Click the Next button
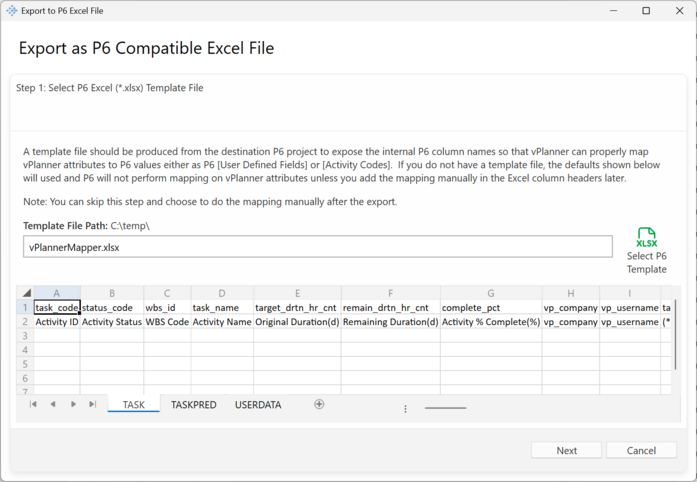The width and height of the screenshot is (697, 482). pos(566,450)
